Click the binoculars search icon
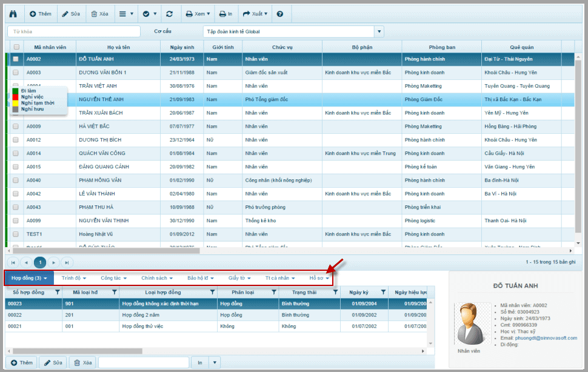Viewport: 588px width, 372px height. click(x=13, y=14)
